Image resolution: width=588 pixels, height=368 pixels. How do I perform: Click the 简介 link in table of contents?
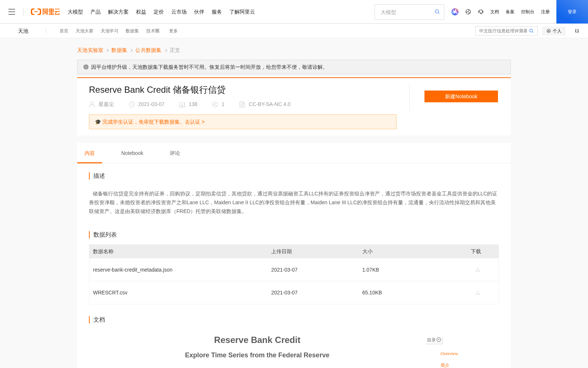(445, 365)
